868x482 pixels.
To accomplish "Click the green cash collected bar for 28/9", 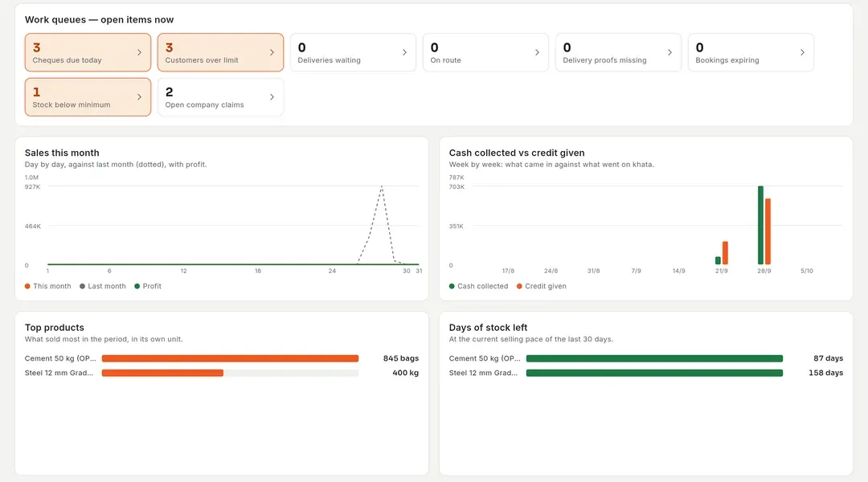I will (760, 225).
